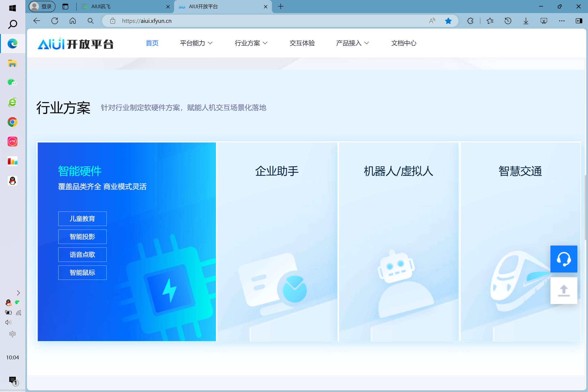Expand the 平台能力 dropdown menu

(x=196, y=43)
